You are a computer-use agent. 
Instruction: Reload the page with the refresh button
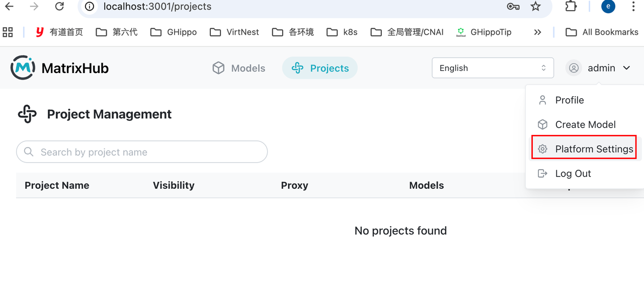(x=59, y=7)
